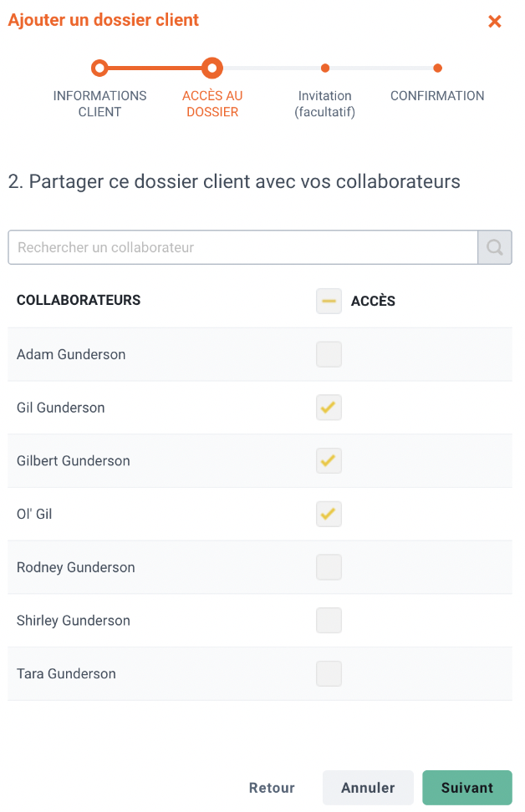Open the Confirmation step label
Viewport: 525px width, 812px height.
coord(437,96)
